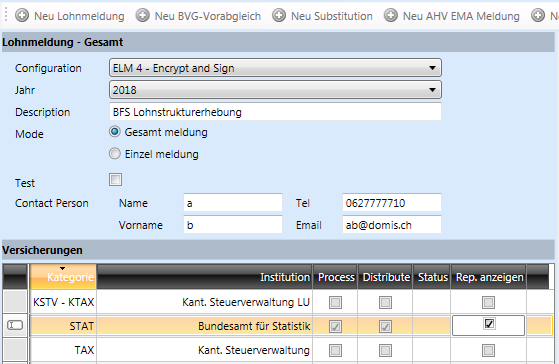Click Neu AHV EMA Meldung toolbar label

tap(461, 16)
